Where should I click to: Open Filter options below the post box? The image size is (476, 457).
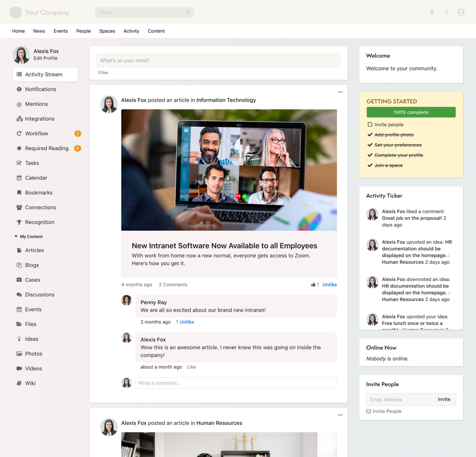(103, 73)
